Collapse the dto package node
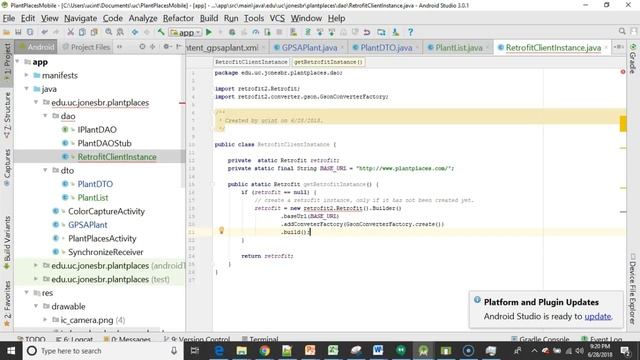The width and height of the screenshot is (640, 360). (x=45, y=170)
